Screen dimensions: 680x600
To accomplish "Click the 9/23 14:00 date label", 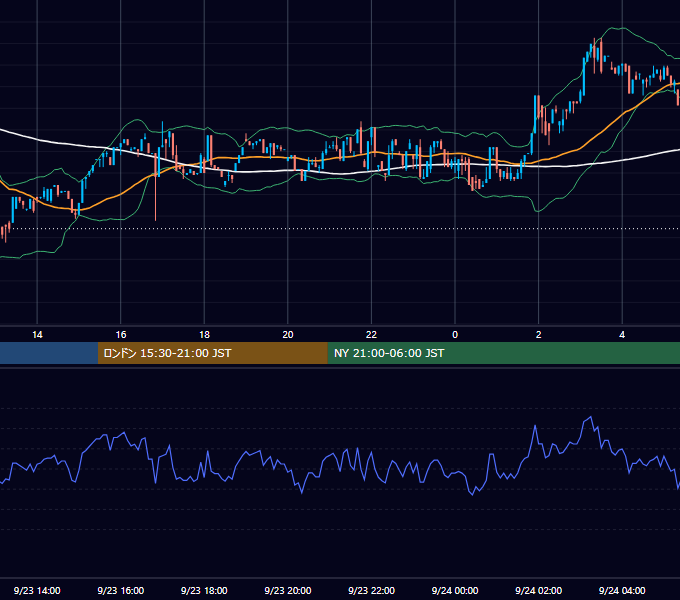I will tap(37, 590).
